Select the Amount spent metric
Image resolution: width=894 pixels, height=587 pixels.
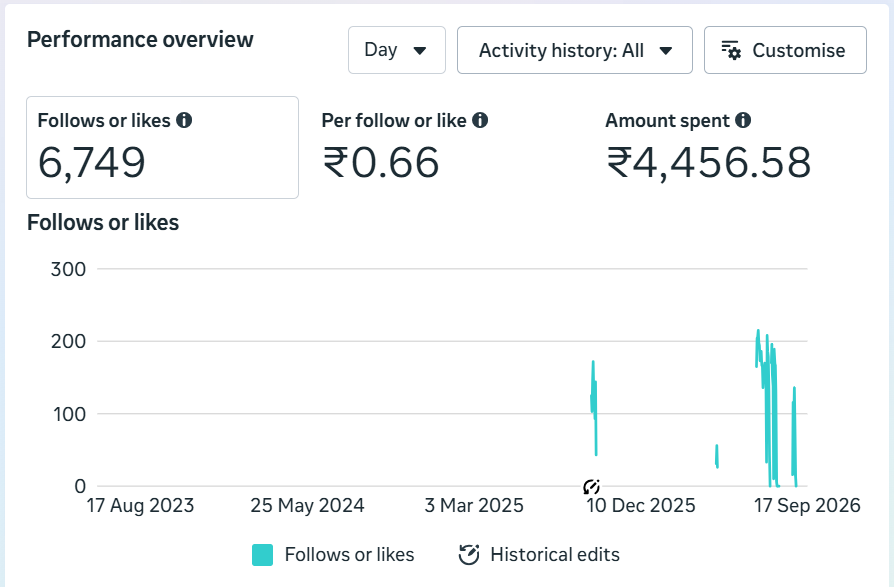(708, 148)
